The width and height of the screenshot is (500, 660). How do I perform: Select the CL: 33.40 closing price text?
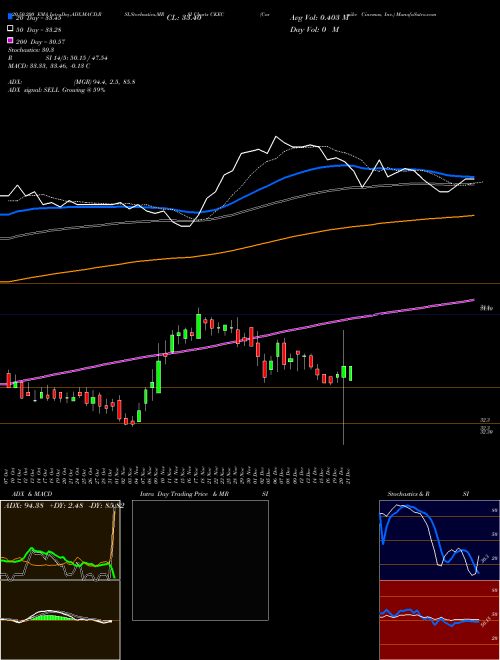tap(184, 18)
